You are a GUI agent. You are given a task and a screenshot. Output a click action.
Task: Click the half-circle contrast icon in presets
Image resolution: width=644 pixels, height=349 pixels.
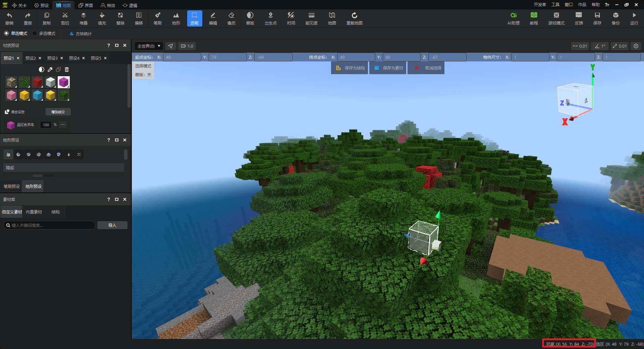(41, 69)
